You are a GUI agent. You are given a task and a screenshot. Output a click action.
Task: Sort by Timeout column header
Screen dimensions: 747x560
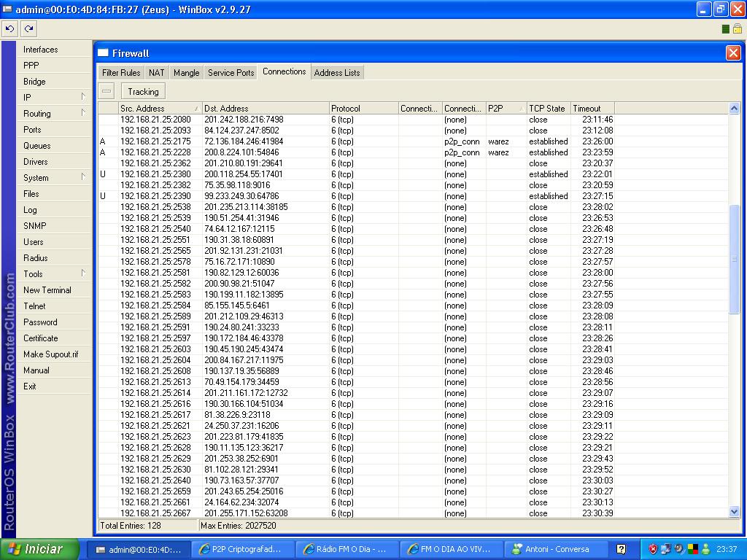pyautogui.click(x=592, y=108)
